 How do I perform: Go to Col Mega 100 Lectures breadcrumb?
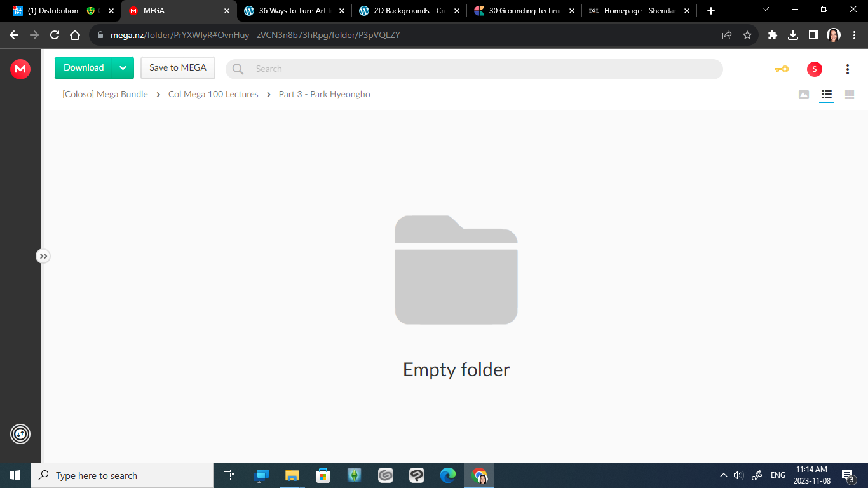[x=213, y=94]
